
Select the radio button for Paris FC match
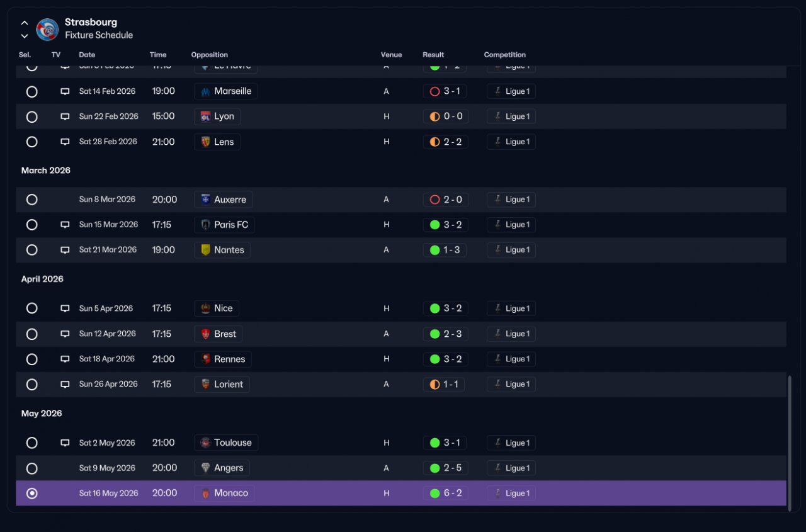coord(32,225)
